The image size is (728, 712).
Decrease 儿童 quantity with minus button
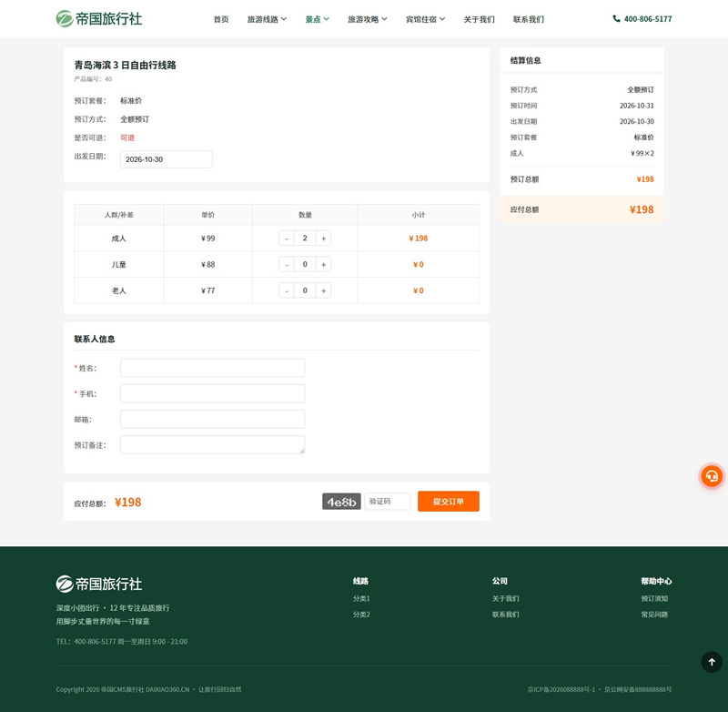click(x=287, y=264)
